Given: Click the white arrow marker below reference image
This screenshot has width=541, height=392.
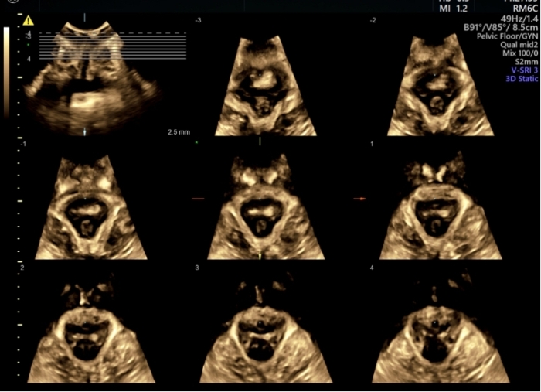Looking at the screenshot, I should 85,131.
